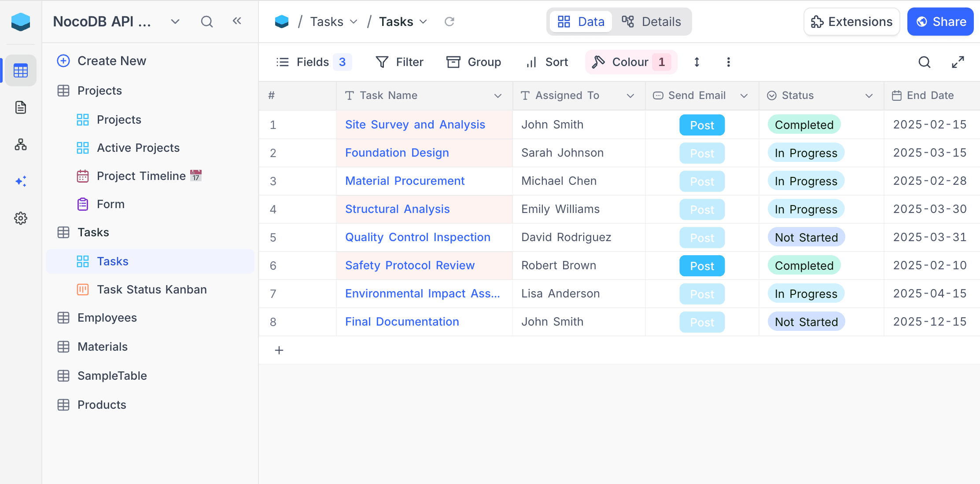Expand the NocoDB API workspace dropdown

click(175, 22)
